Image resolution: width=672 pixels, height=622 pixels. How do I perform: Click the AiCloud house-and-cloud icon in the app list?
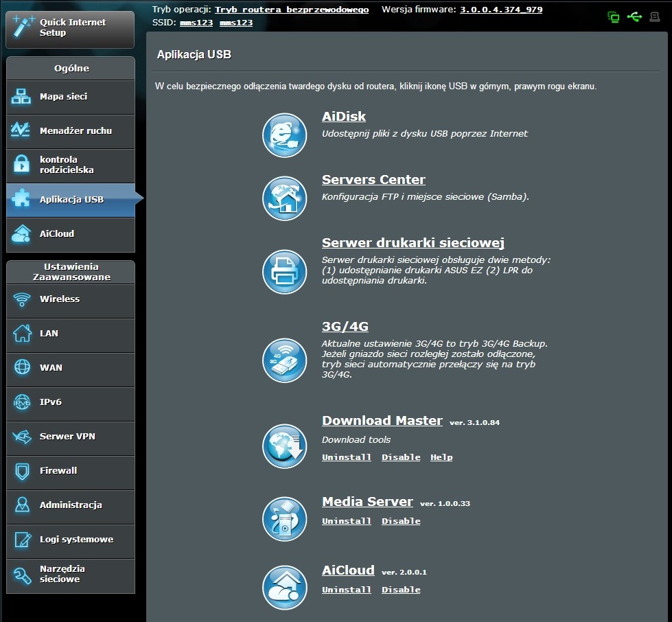click(x=285, y=588)
